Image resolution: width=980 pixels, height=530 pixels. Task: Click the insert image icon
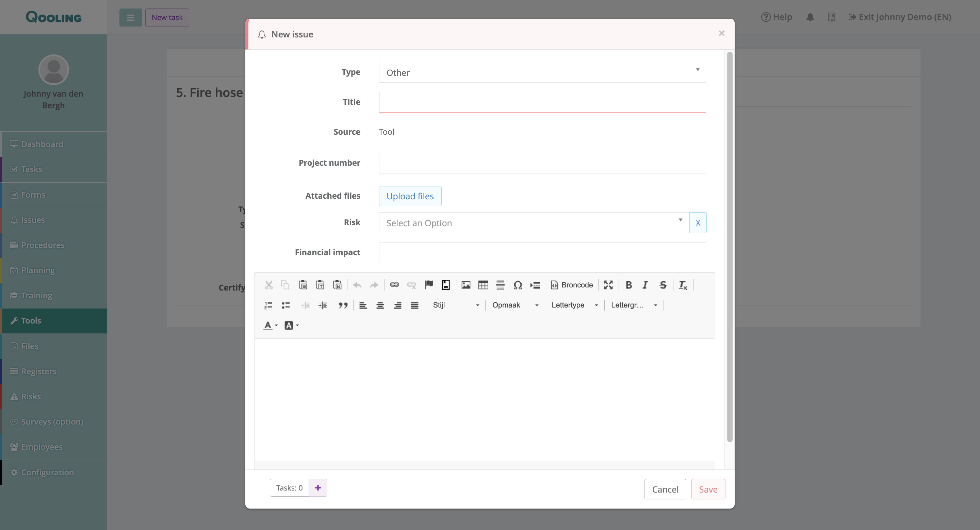coord(465,285)
